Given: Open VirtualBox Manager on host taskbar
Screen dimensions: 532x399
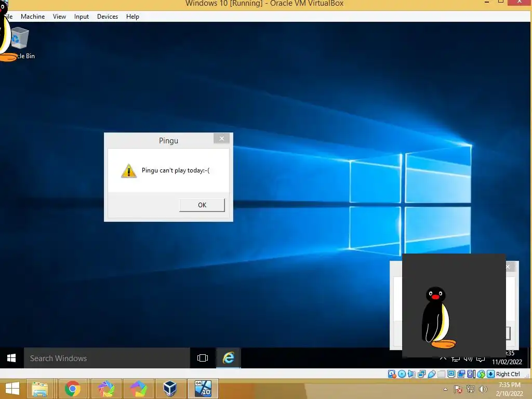Looking at the screenshot, I should coord(170,389).
